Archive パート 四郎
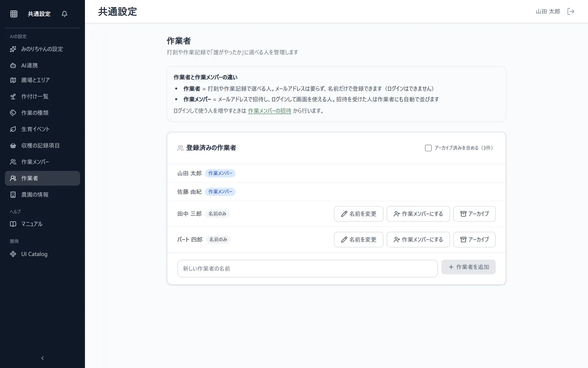588x368 pixels. [x=474, y=240]
